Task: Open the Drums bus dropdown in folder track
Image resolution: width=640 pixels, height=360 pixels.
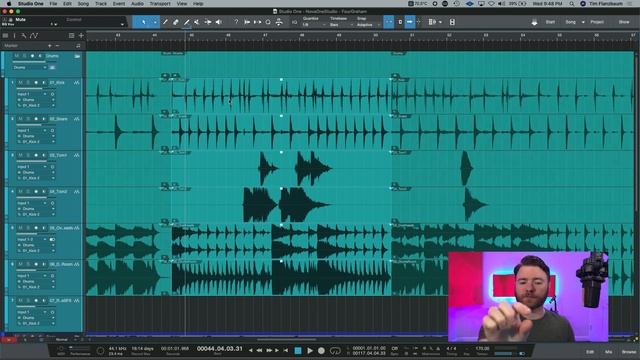Action: click(x=30, y=67)
